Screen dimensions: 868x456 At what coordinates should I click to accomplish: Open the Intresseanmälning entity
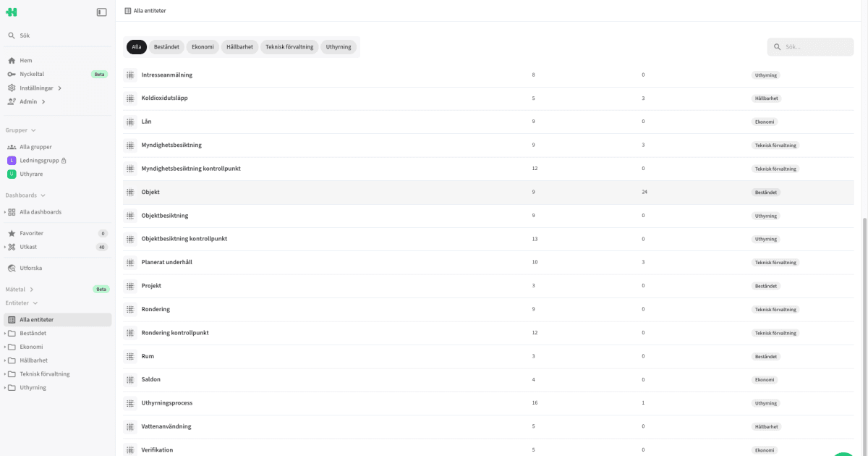click(167, 75)
